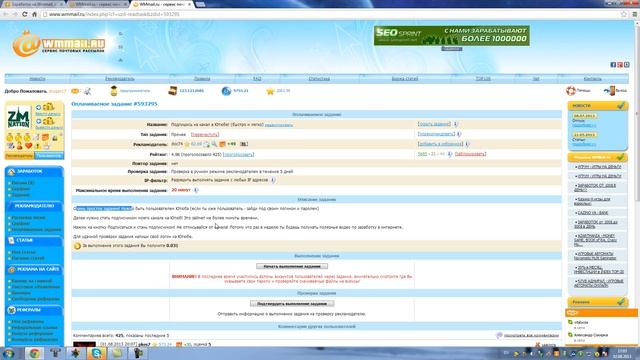Click the yellow star rating icon in header
The width and height of the screenshot is (640, 360).
tap(270, 91)
